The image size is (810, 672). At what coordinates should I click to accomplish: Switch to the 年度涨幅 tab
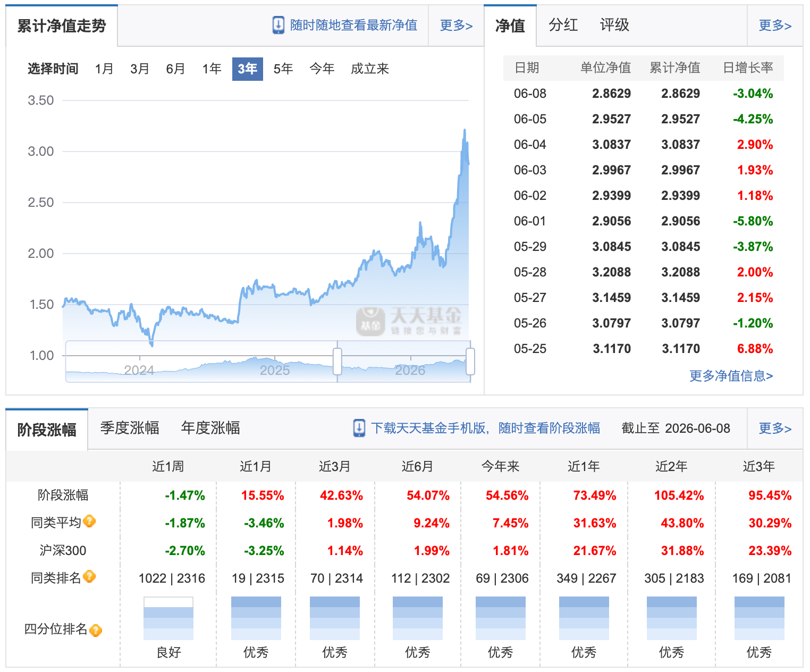pyautogui.click(x=210, y=428)
